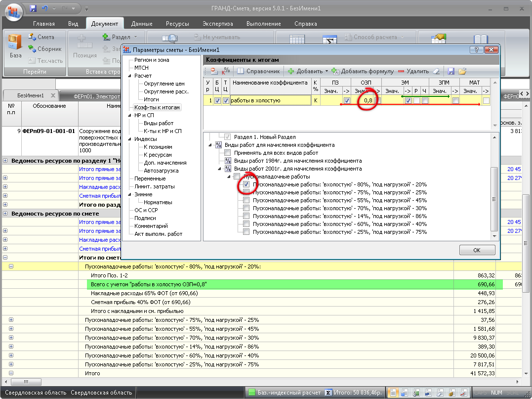Screen dimensions: 532x399
Task: Open the Добавить dropdown arrow
Action: 327,71
